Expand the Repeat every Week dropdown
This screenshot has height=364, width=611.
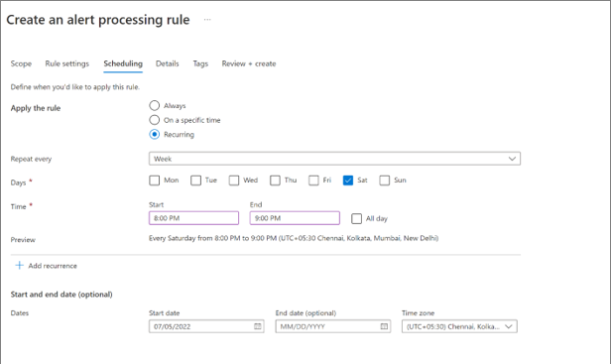(334, 159)
